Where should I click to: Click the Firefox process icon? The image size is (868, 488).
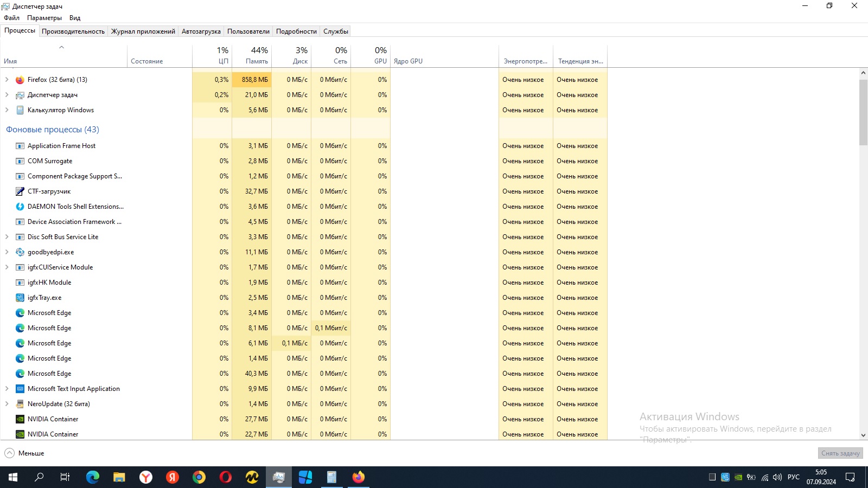point(20,80)
